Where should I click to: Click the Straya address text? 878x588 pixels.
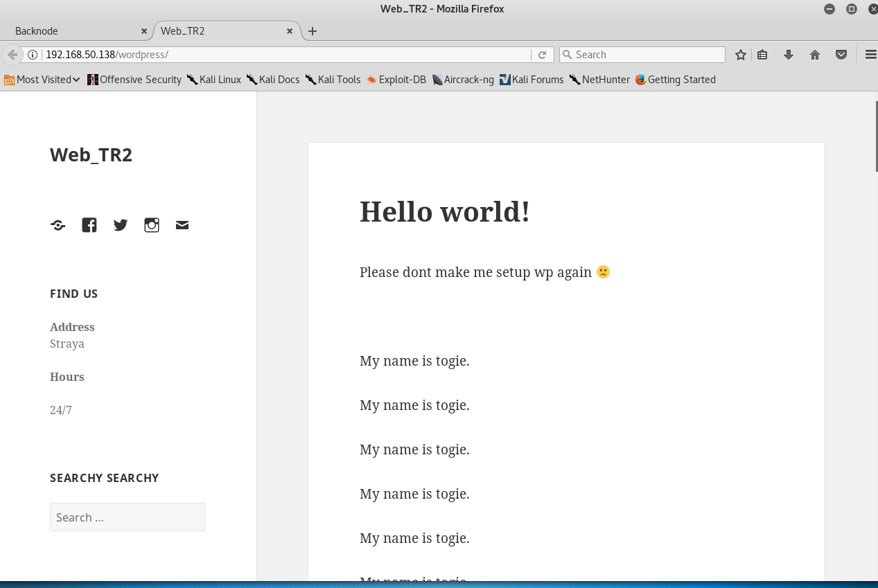pos(67,344)
